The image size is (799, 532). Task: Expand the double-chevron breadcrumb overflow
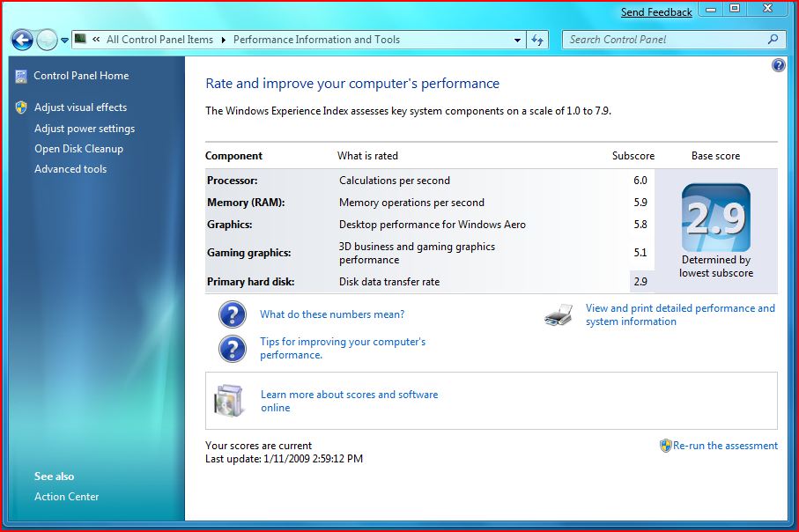tap(96, 40)
